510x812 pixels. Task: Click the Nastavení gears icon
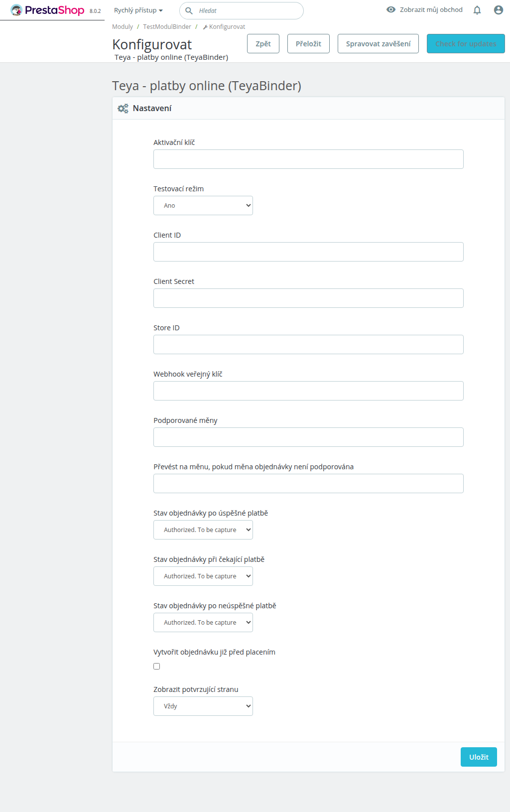(x=123, y=108)
